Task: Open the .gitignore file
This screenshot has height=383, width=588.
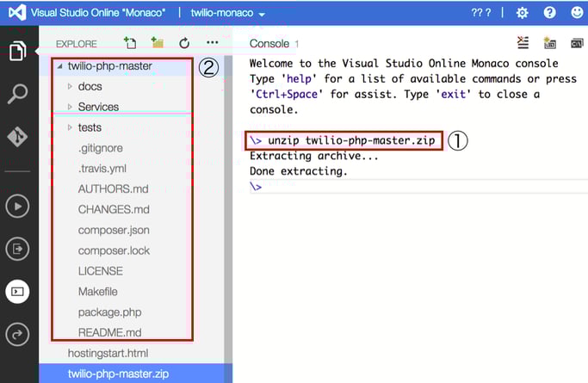Action: pos(100,148)
